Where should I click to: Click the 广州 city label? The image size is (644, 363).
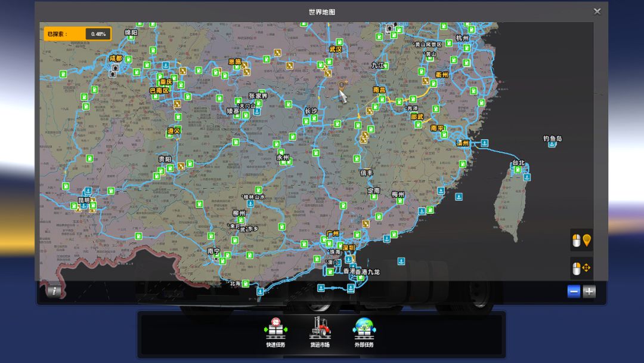pos(333,233)
